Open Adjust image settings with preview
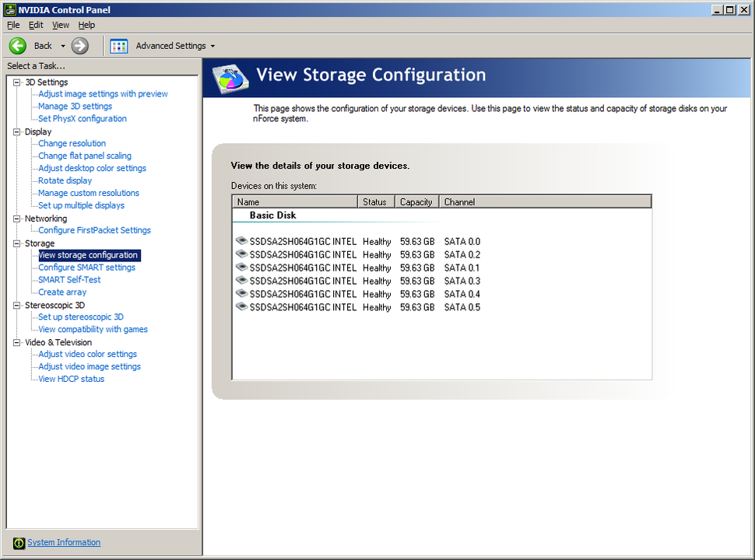This screenshot has height=560, width=755. (103, 94)
